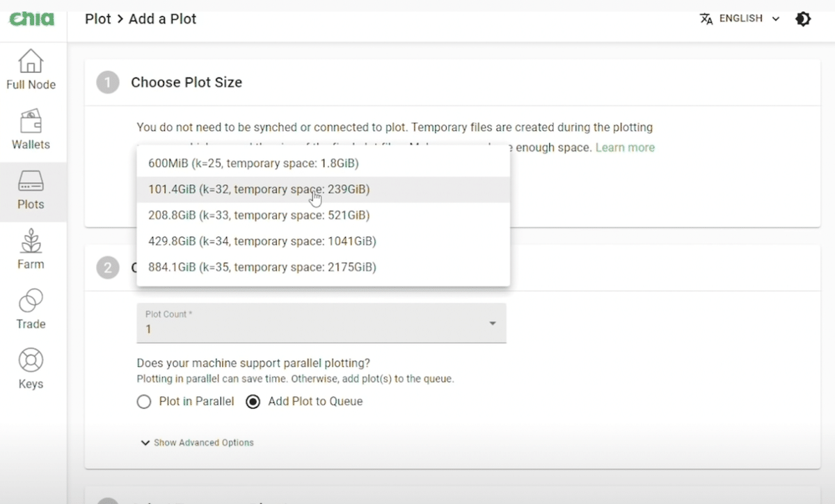Screen dimensions: 835x504
Task: Click the Plot breadcrumb link
Action: point(97,19)
